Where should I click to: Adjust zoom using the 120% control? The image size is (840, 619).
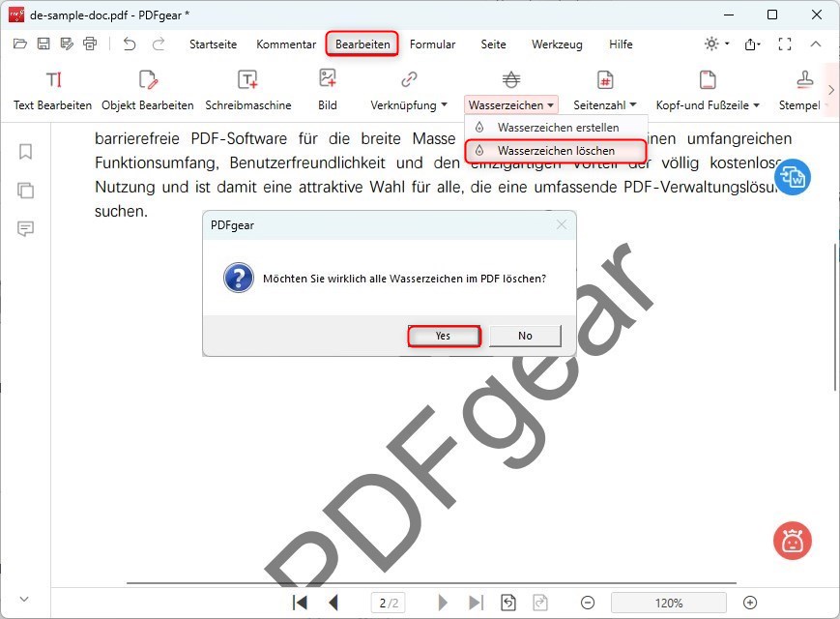point(668,602)
